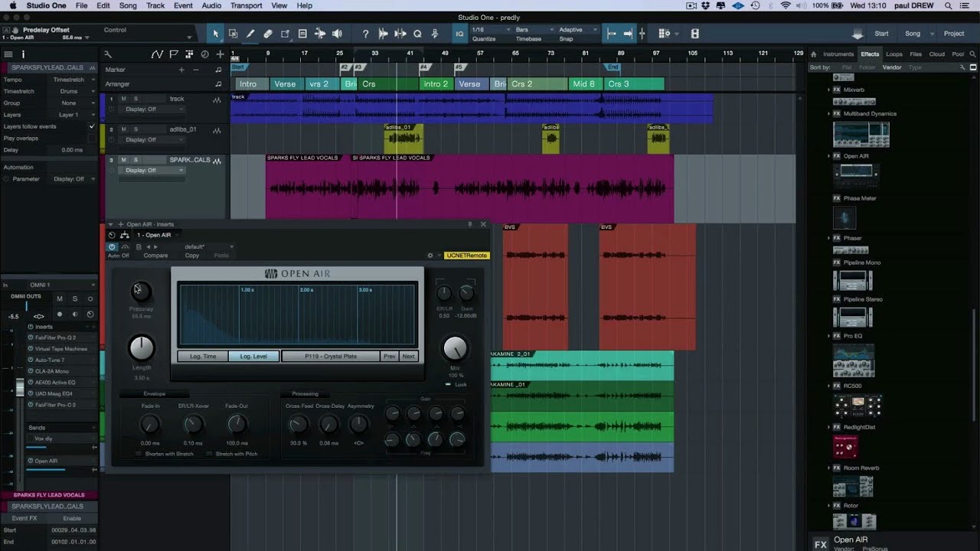This screenshot has height=551, width=980.
Task: Click the Mix knob in Open AIR
Action: coord(456,348)
